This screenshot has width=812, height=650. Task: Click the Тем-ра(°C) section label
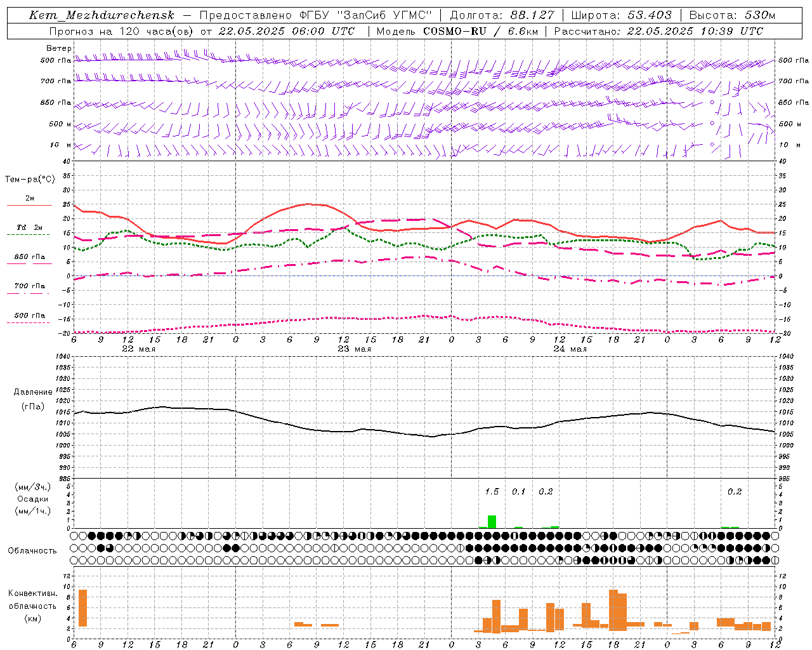(x=30, y=179)
